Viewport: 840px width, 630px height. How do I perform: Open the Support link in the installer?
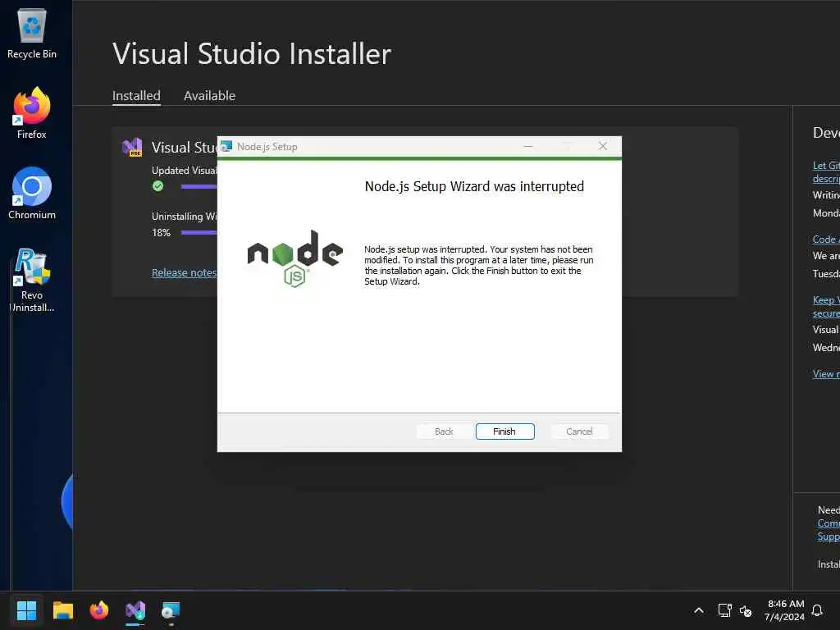(x=829, y=536)
